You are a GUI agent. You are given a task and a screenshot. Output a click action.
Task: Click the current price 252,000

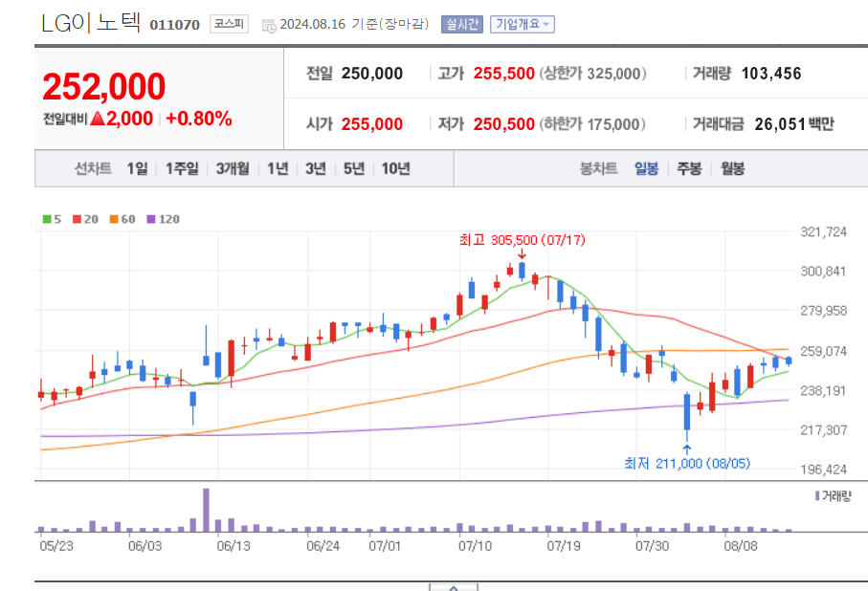(104, 87)
